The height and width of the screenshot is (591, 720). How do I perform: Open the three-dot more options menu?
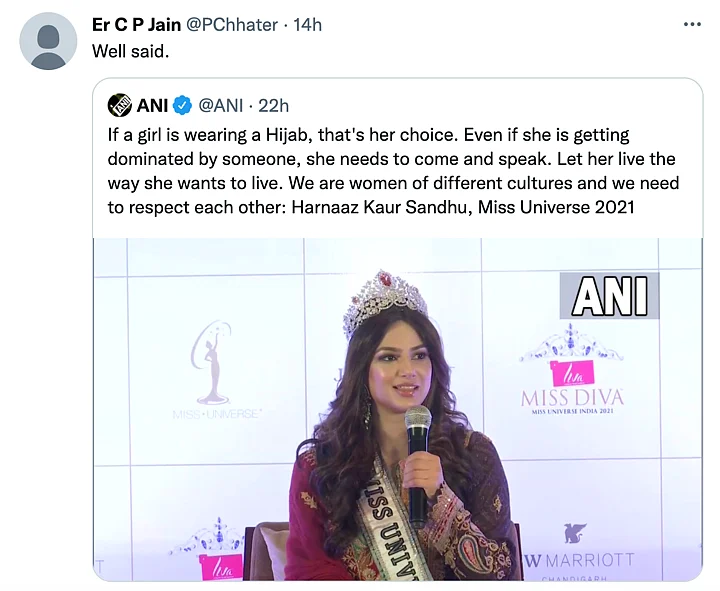(692, 25)
